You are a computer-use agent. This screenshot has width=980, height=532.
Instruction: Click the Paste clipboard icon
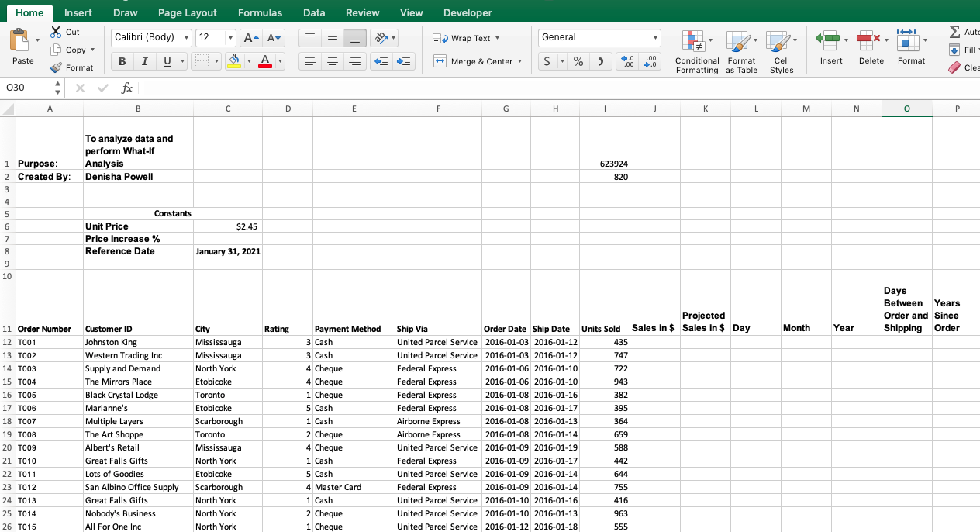click(x=20, y=40)
